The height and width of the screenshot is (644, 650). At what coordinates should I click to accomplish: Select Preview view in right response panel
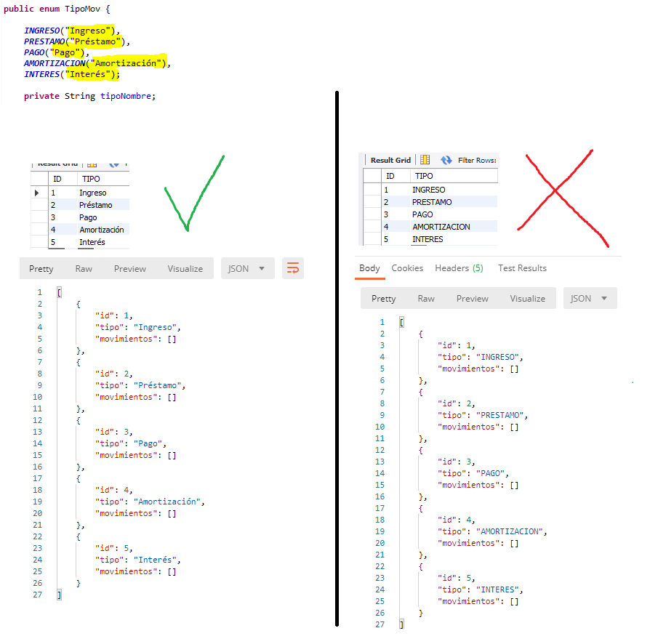[x=473, y=298]
